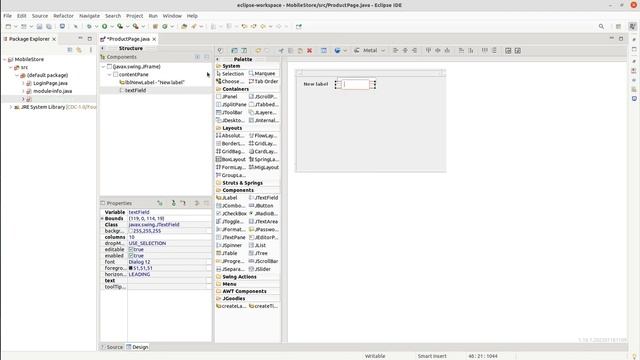Select the JSlider palette component
Image resolution: width=640 pixels, height=360 pixels.
(x=260, y=269)
